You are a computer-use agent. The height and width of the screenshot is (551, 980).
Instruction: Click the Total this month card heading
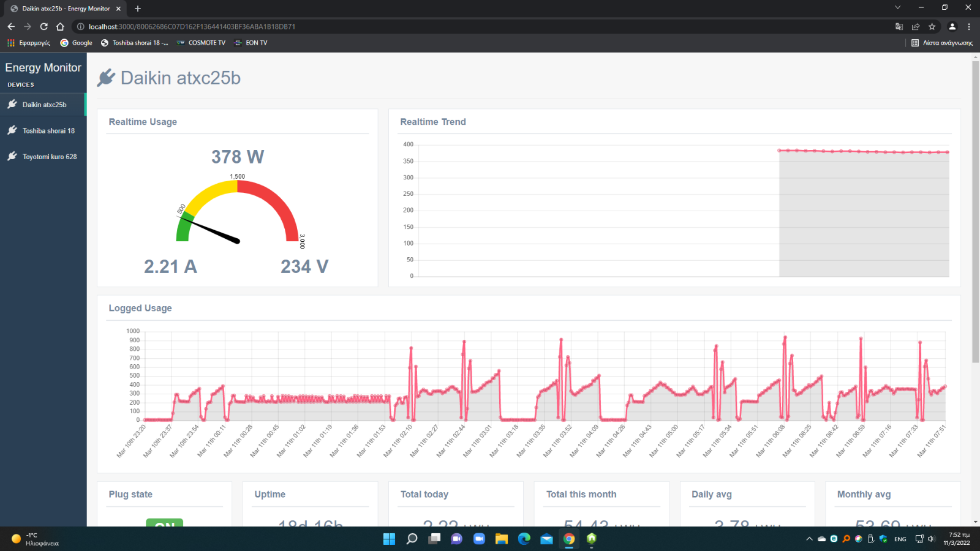pyautogui.click(x=581, y=494)
